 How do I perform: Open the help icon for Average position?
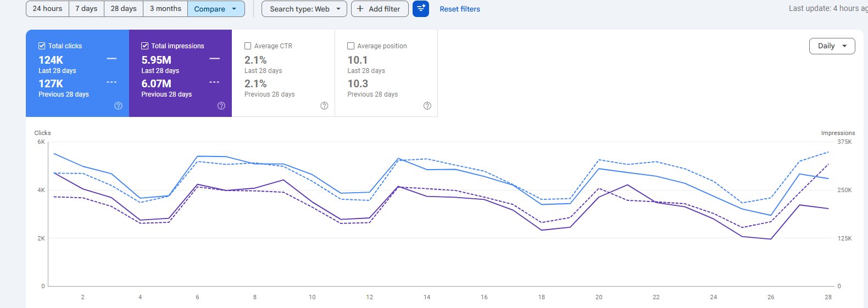tap(427, 106)
